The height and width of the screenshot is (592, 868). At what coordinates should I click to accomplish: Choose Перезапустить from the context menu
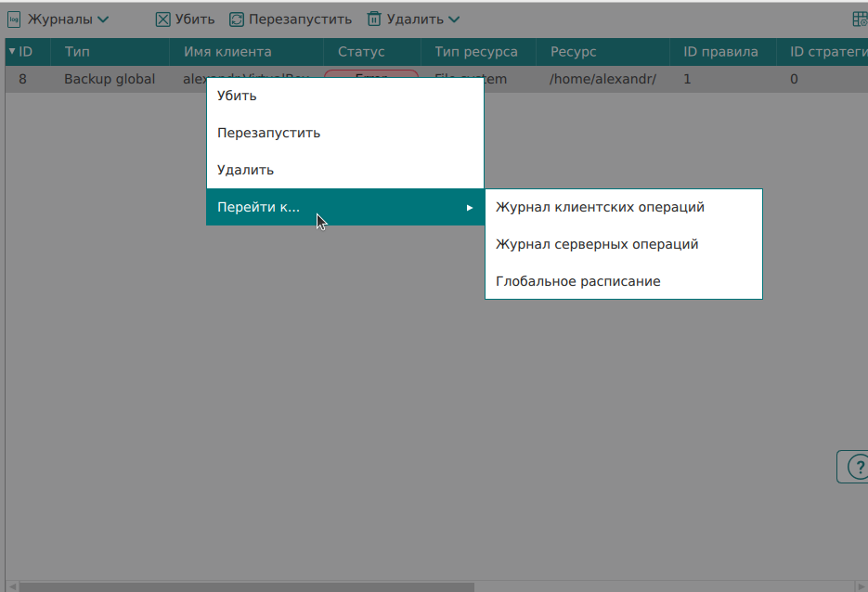point(268,133)
